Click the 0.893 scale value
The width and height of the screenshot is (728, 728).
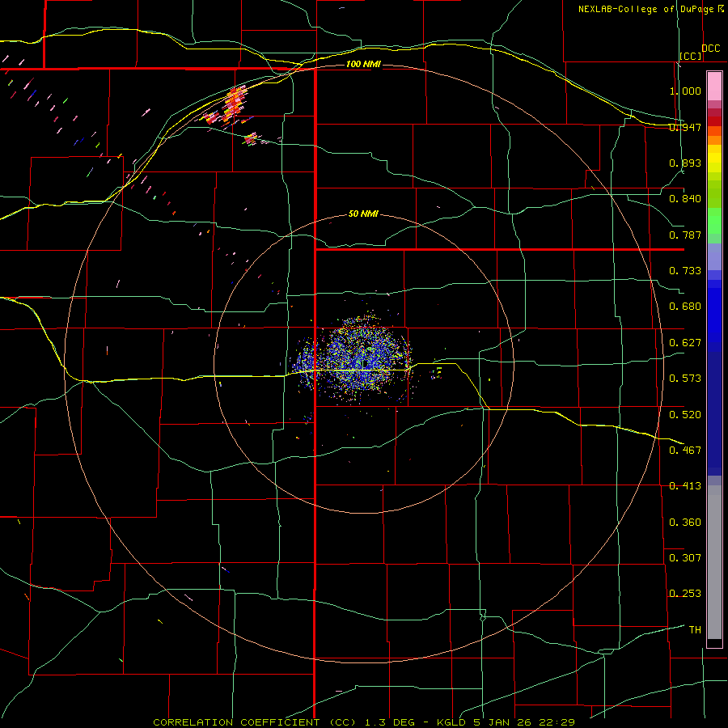coord(685,163)
